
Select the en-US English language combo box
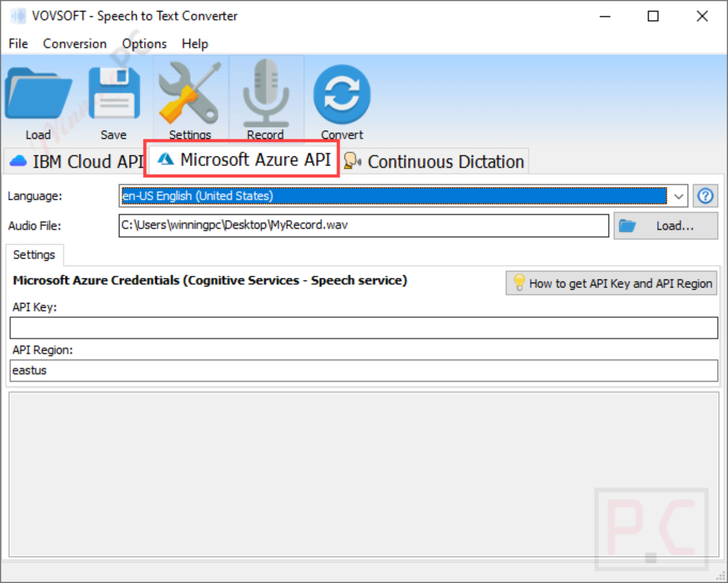coord(403,196)
